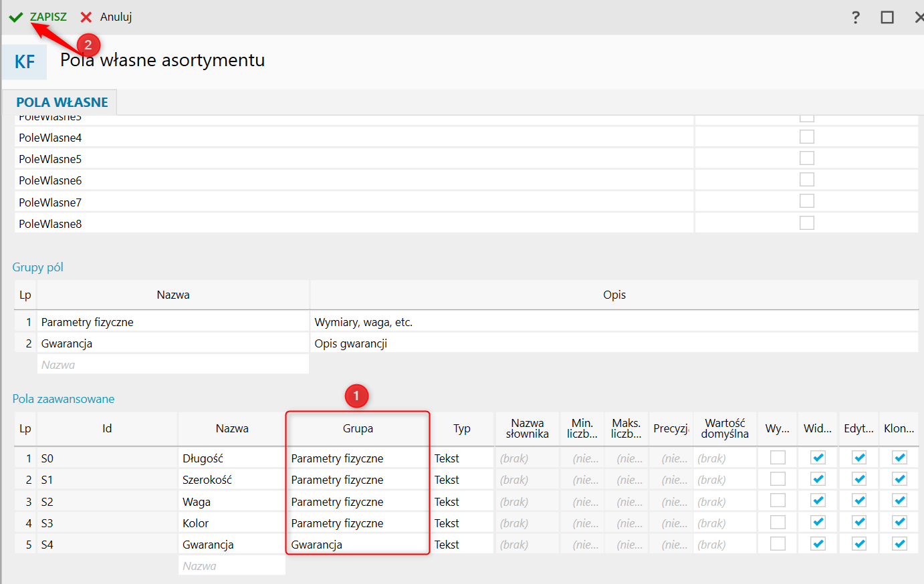Viewport: 924px width, 584px height.
Task: Click the KF logo tile
Action: tap(25, 62)
